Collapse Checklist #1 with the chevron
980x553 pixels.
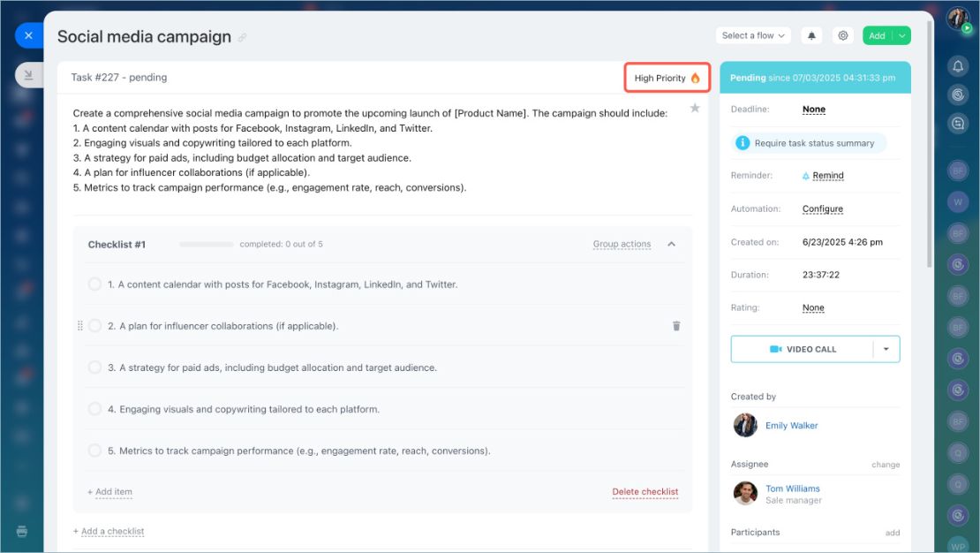[671, 244]
